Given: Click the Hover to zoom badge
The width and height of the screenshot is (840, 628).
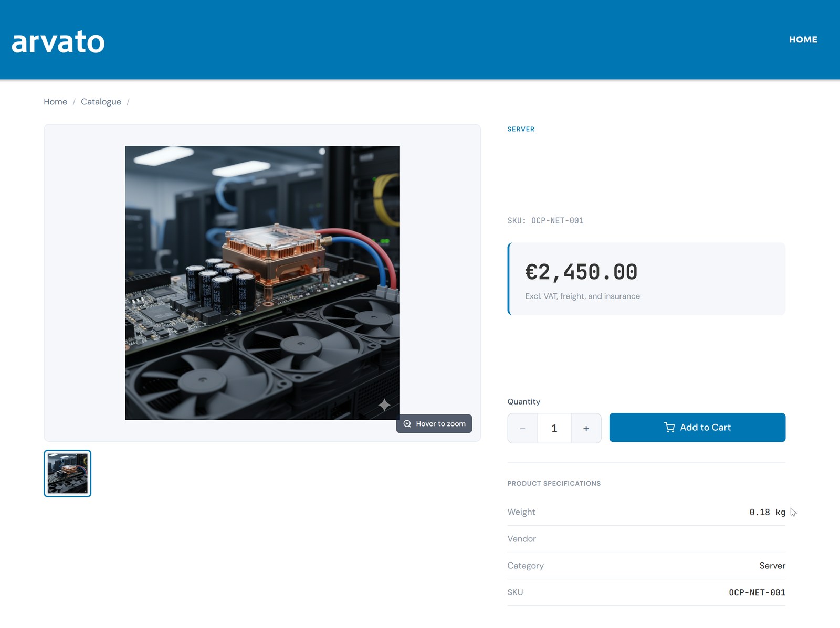Looking at the screenshot, I should (x=434, y=424).
